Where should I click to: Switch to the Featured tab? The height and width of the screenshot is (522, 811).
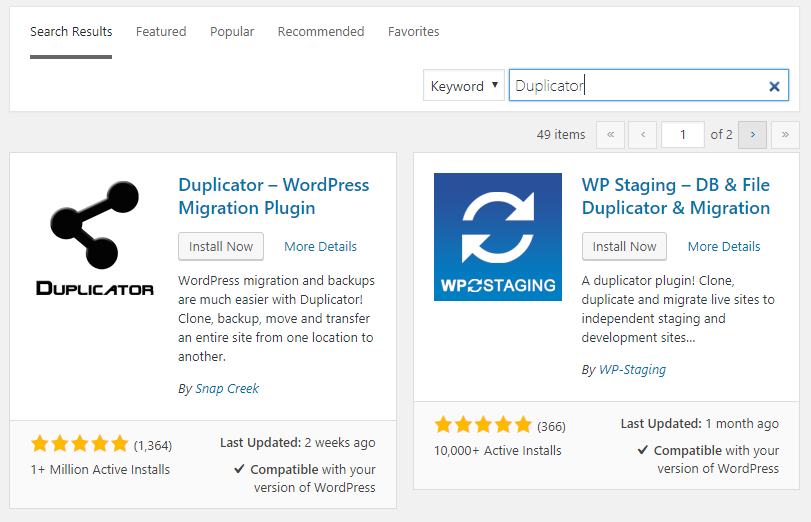[x=161, y=32]
